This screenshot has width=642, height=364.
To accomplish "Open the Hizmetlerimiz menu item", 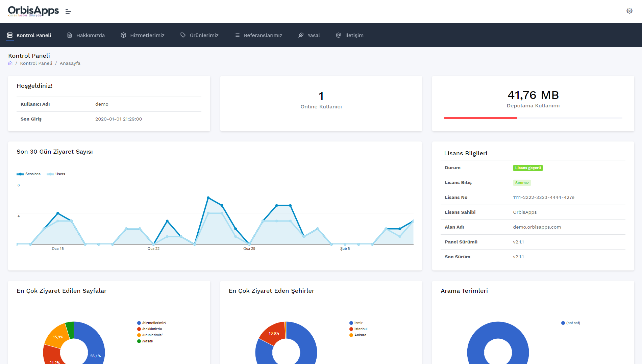I will click(143, 35).
